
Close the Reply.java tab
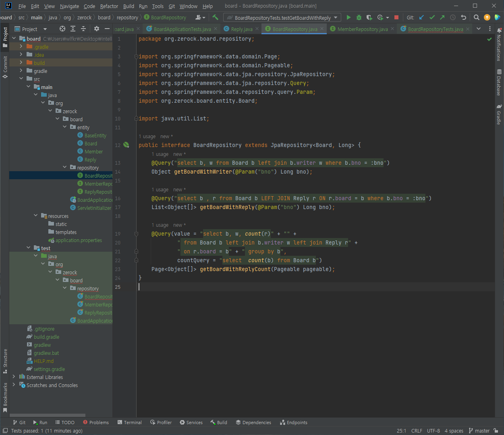[x=257, y=29]
